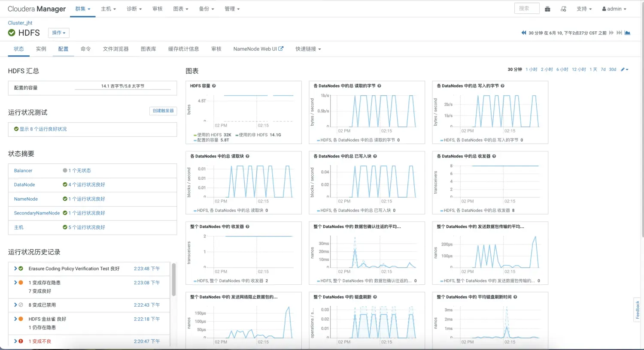Switch to the 配置 tab

64,49
